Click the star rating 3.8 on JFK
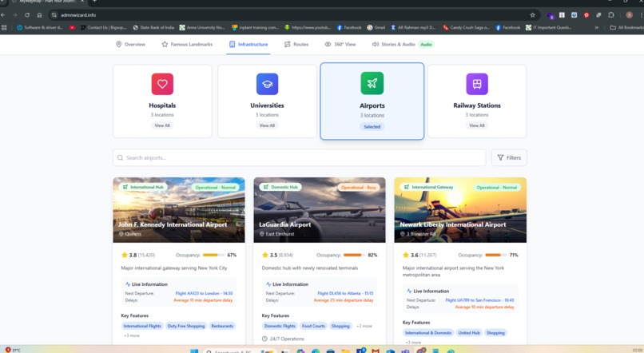The height and width of the screenshot is (353, 644). coord(129,255)
